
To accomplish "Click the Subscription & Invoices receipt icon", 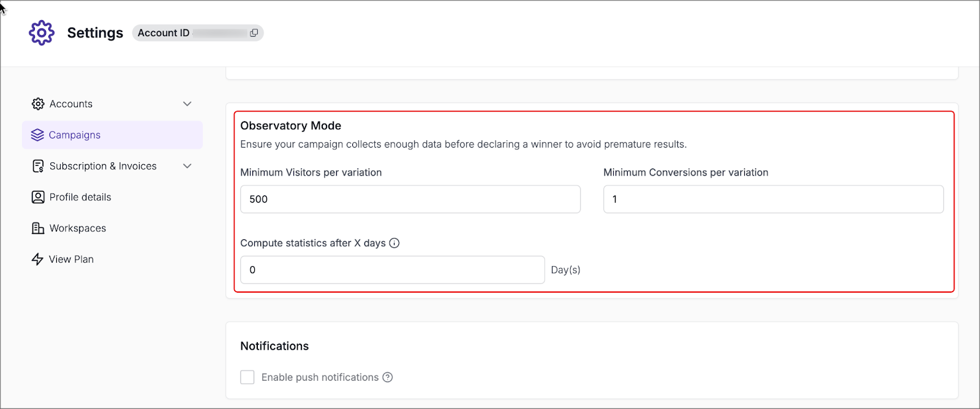I will (38, 166).
